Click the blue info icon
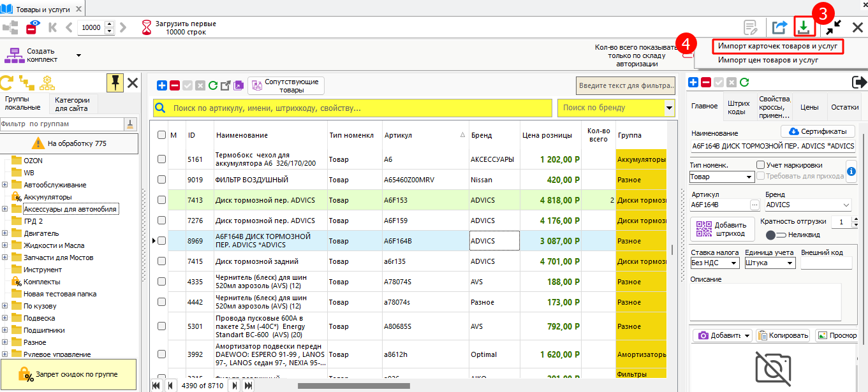The image size is (868, 392). (x=851, y=170)
